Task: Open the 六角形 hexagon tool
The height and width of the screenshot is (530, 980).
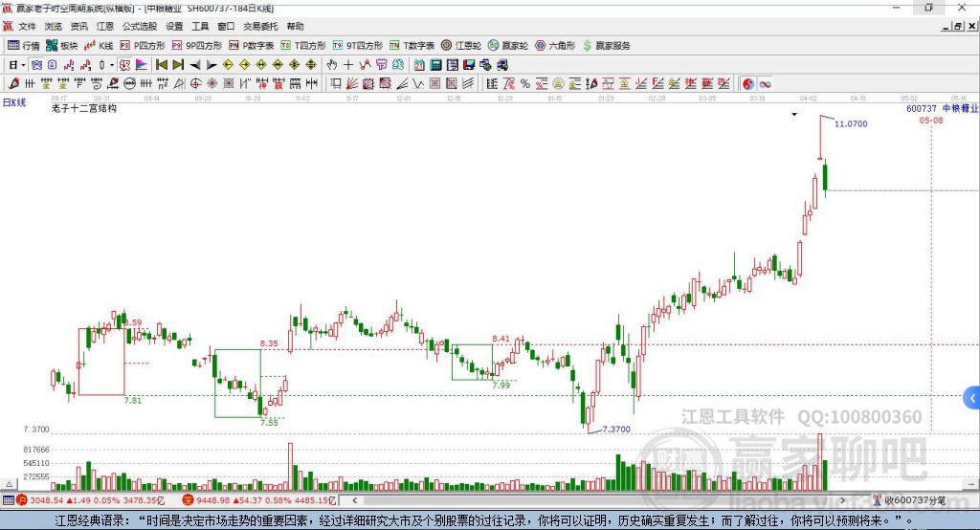Action: click(555, 46)
